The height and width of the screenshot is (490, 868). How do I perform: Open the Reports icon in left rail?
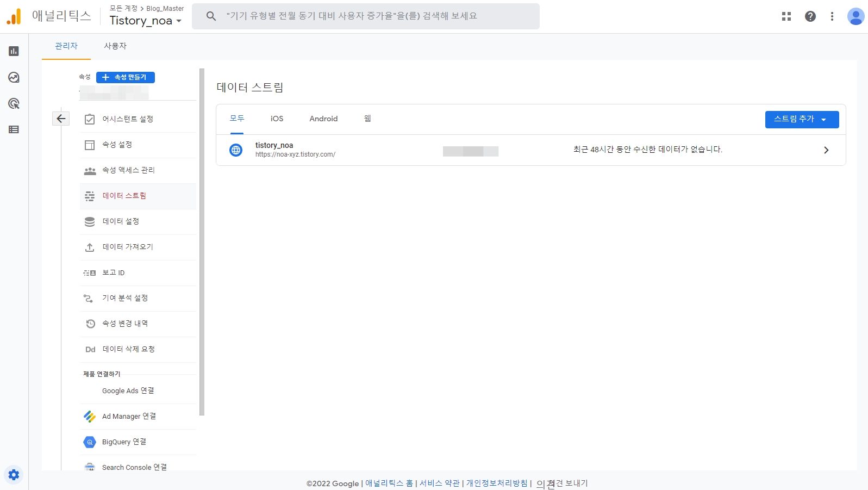(14, 51)
